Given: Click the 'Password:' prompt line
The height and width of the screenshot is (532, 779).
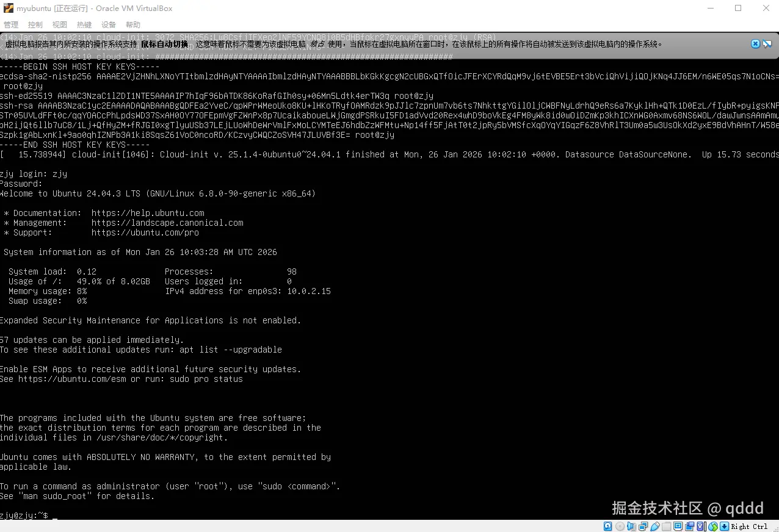Looking at the screenshot, I should click(x=21, y=184).
